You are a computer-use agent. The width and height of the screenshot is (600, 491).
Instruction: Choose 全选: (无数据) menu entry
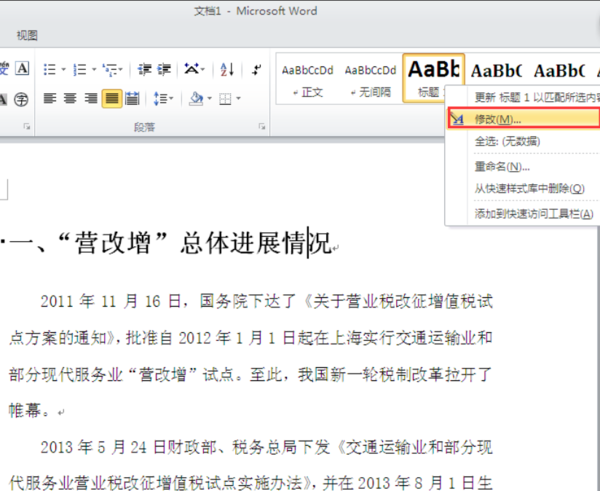pos(507,141)
